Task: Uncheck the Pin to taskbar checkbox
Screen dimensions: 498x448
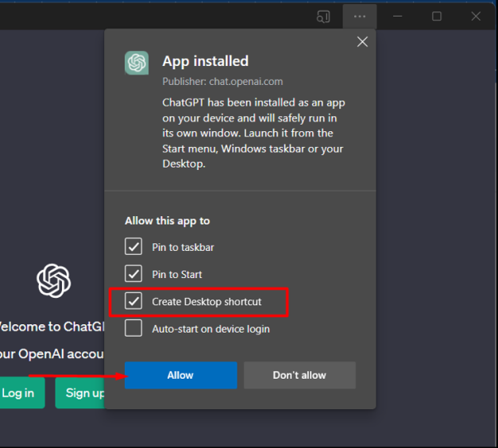Action: [134, 247]
